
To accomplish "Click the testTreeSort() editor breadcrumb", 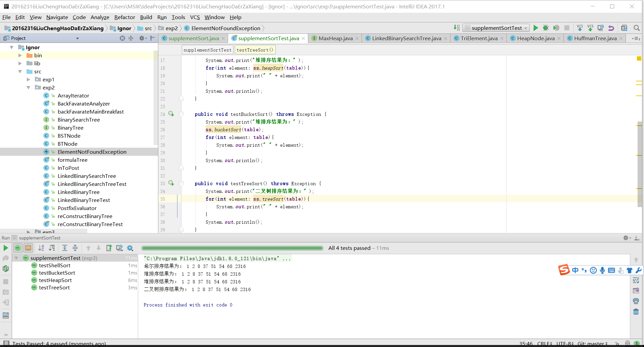I will click(255, 50).
